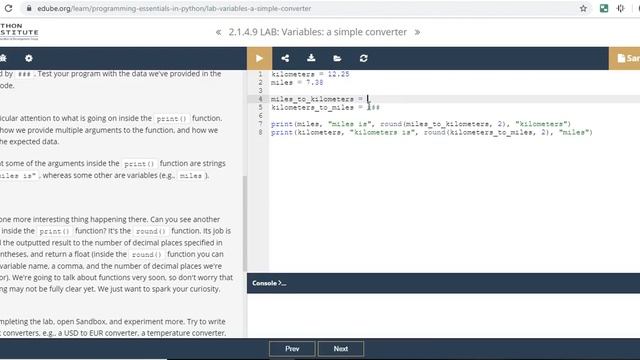Bookmark page with star icon

click(x=583, y=8)
